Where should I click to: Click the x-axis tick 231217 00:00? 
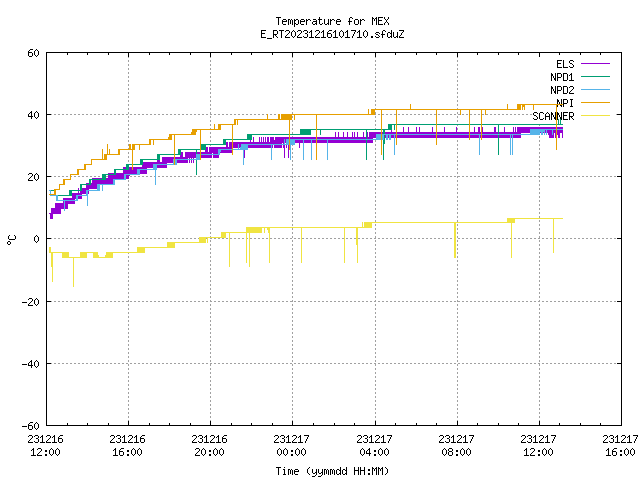click(x=291, y=446)
